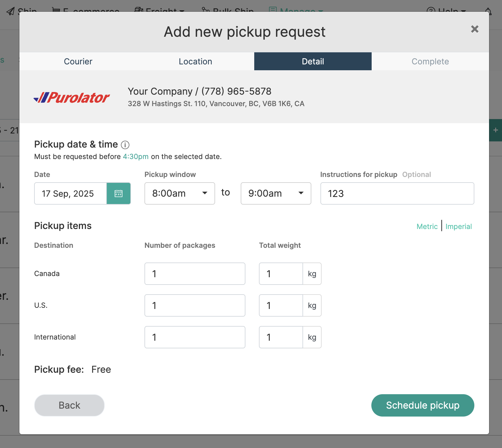Viewport: 502px width, 448px height.
Task: Click the pickup date text field
Action: (x=71, y=193)
